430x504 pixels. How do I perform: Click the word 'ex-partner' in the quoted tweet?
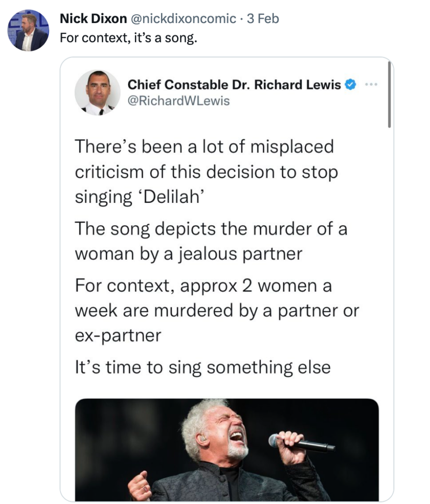click(x=118, y=336)
